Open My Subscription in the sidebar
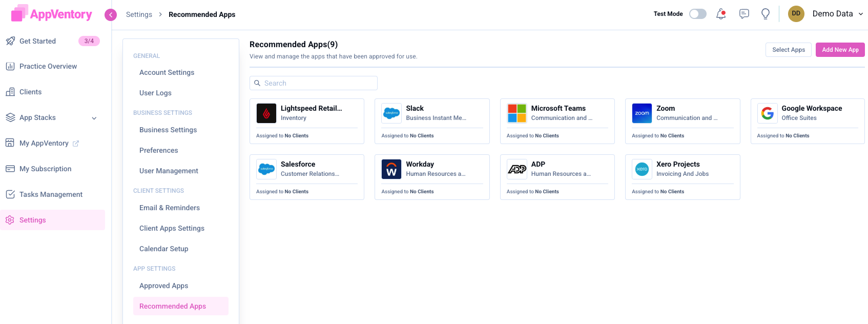 click(45, 169)
